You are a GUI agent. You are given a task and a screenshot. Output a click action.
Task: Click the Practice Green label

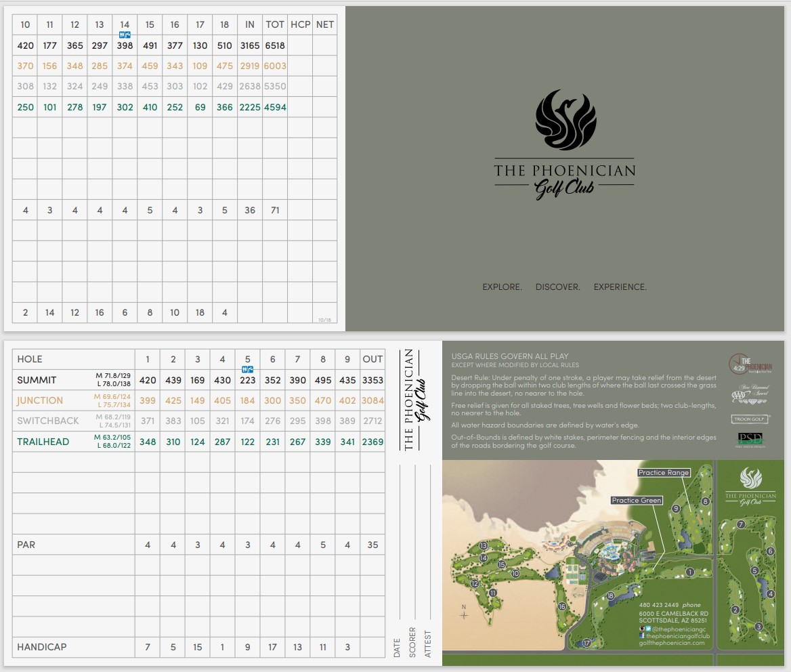pos(636,501)
